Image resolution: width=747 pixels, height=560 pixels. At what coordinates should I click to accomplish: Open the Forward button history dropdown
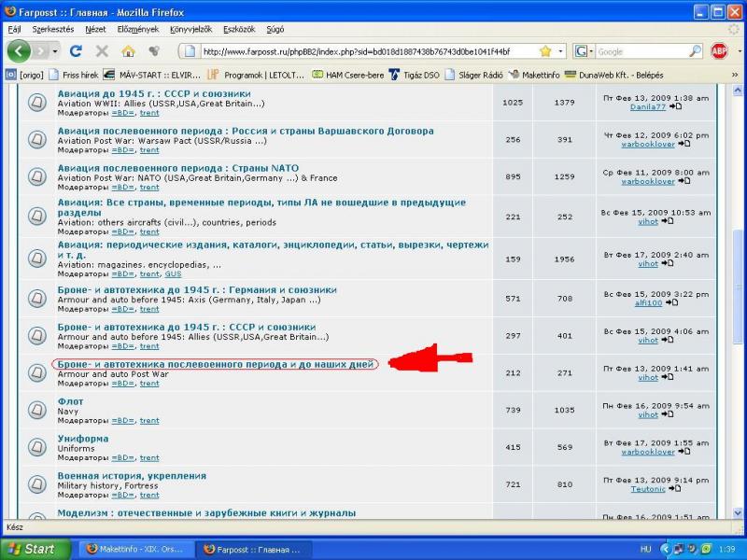coord(55,51)
